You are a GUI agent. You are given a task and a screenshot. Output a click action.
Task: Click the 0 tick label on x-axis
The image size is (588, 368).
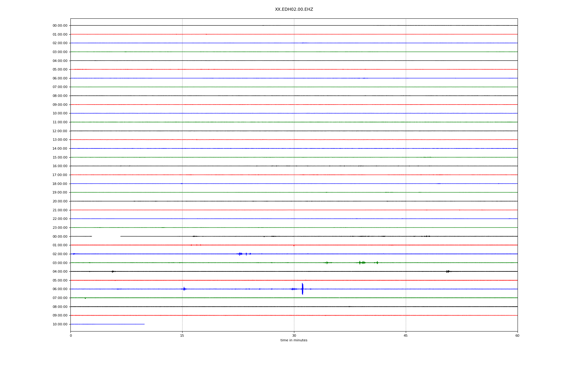pos(71,335)
